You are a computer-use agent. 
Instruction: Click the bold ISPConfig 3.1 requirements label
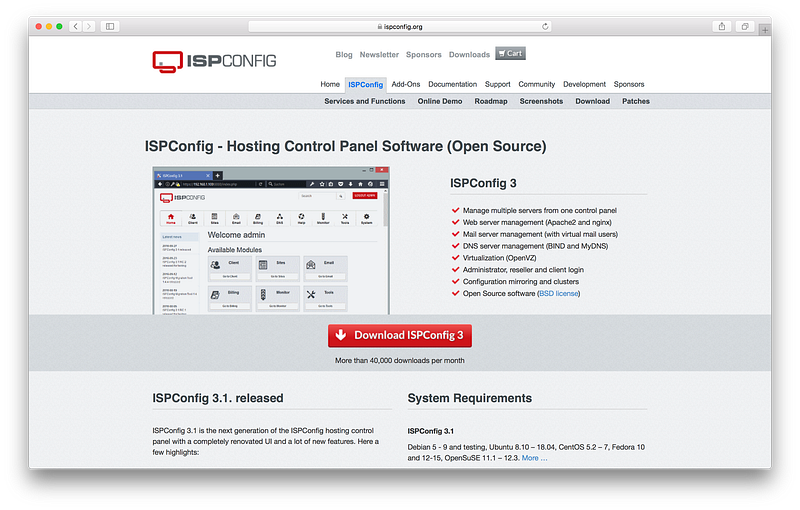[x=431, y=431]
